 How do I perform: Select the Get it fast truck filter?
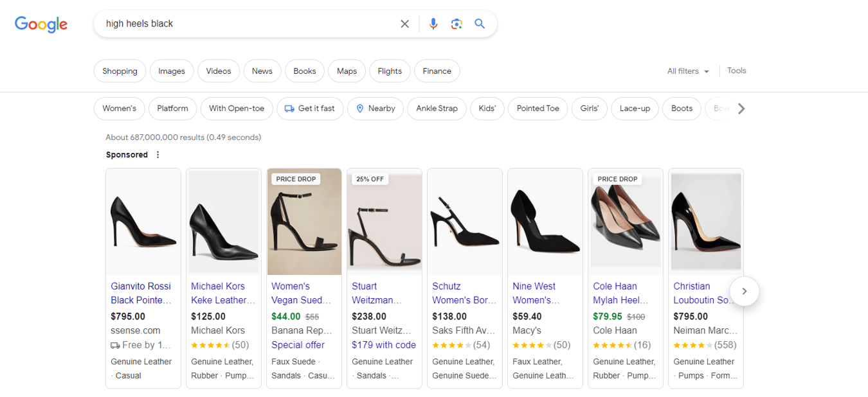(x=310, y=109)
